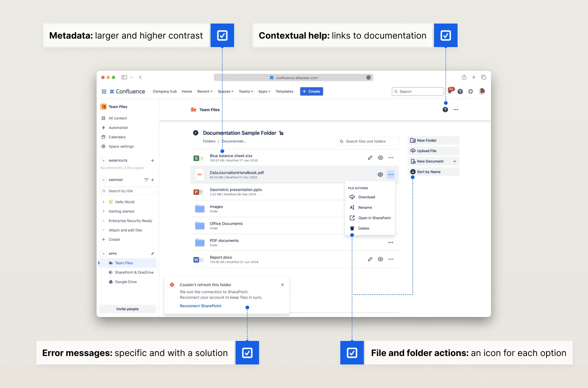The height and width of the screenshot is (388, 588).
Task: Preview DataJournalismHandbook.pdf with eye icon
Action: point(380,175)
